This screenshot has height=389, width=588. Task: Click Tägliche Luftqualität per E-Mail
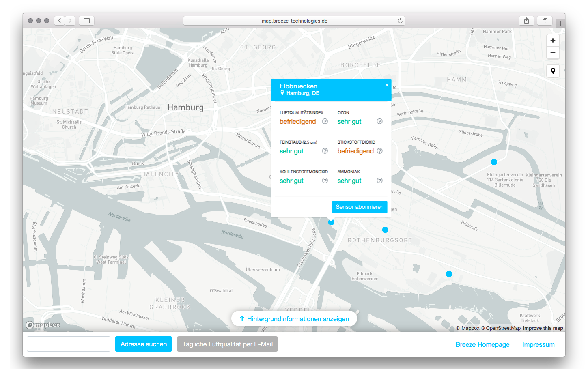[x=227, y=344]
